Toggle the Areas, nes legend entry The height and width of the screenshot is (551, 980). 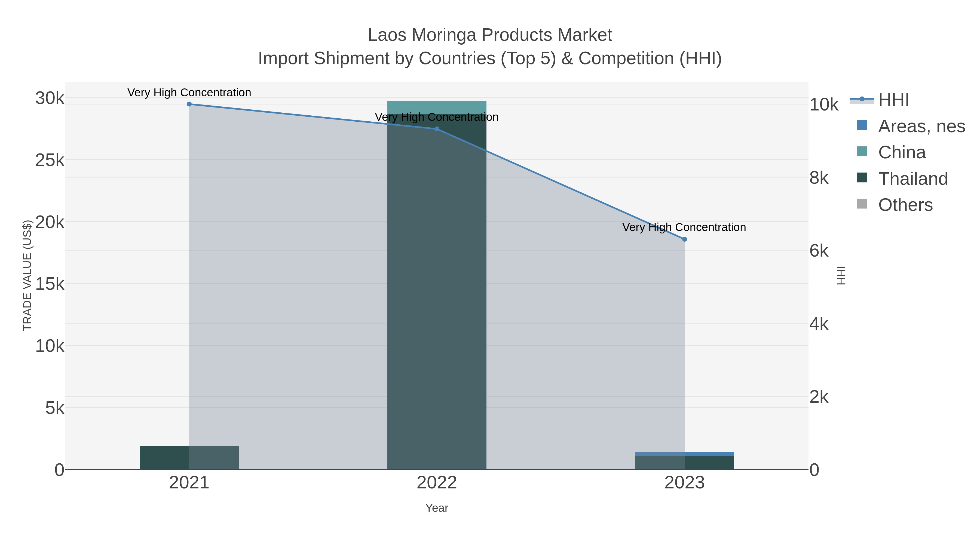tap(911, 126)
